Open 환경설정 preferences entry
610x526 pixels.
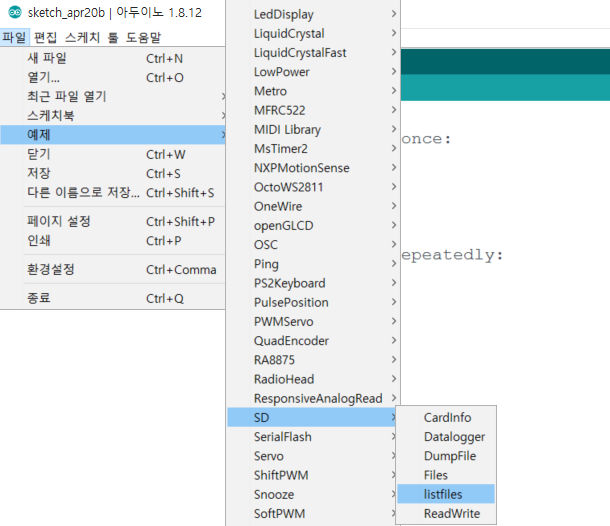[x=113, y=269]
